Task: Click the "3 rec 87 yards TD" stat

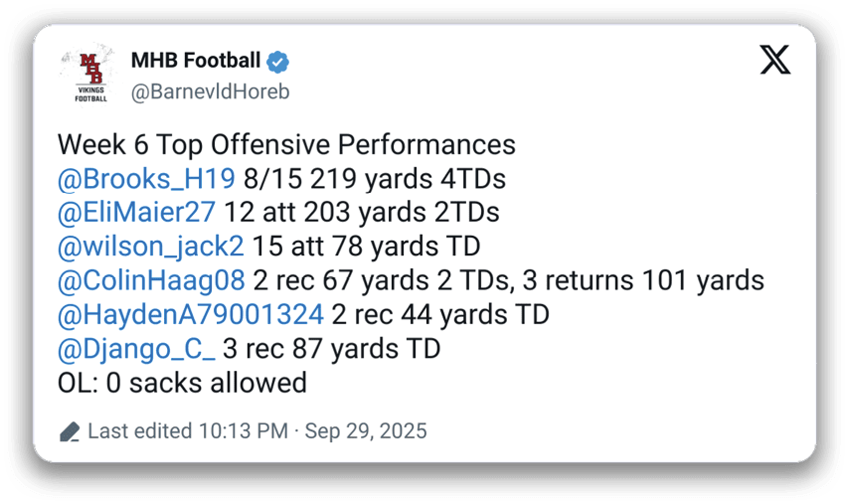Action: pyautogui.click(x=331, y=349)
